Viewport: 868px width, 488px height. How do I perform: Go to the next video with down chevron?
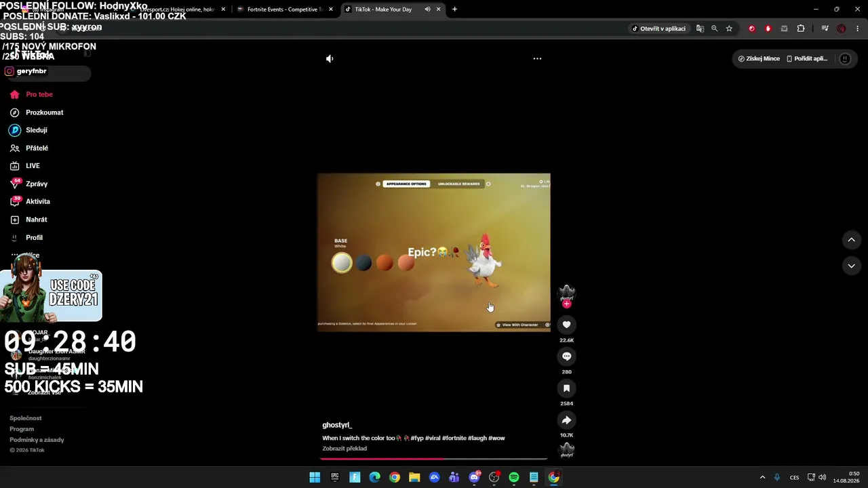pos(852,266)
